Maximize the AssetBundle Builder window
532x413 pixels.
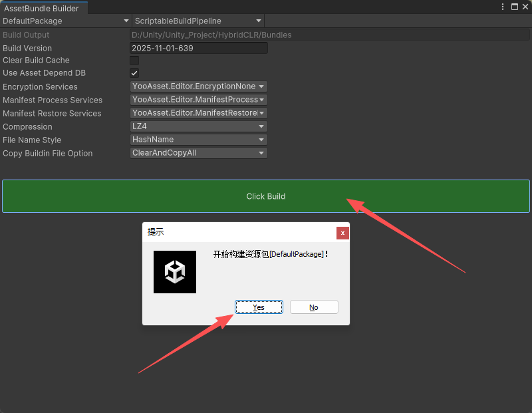coord(514,7)
